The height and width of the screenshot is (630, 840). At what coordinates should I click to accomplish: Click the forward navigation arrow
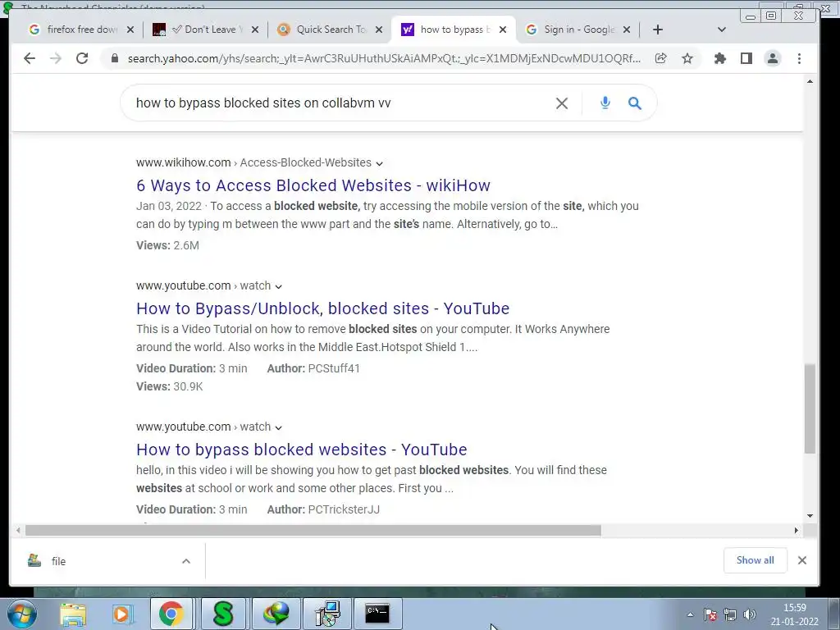pyautogui.click(x=56, y=58)
